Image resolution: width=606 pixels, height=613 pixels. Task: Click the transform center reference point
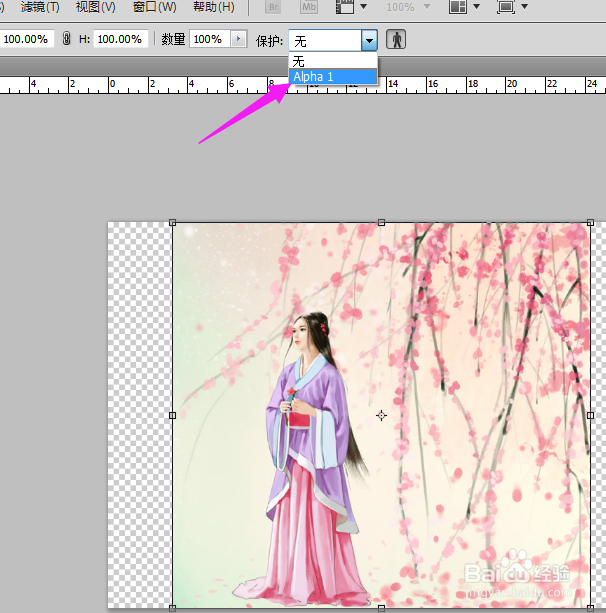point(382,415)
